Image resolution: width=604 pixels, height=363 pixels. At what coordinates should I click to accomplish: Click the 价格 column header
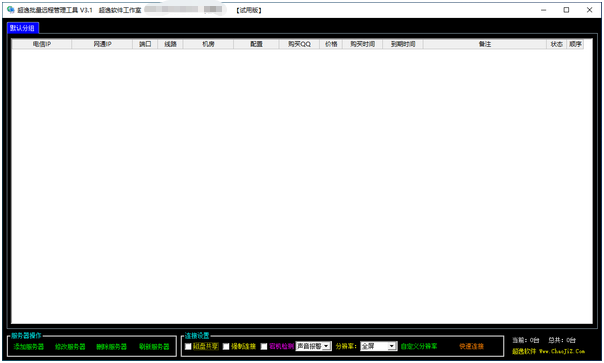click(331, 44)
